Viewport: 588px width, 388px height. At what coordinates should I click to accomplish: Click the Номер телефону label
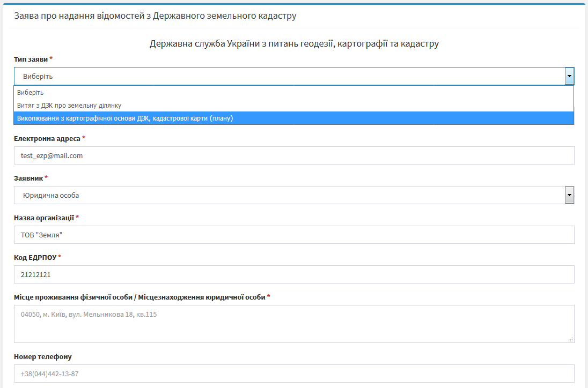[x=43, y=356]
